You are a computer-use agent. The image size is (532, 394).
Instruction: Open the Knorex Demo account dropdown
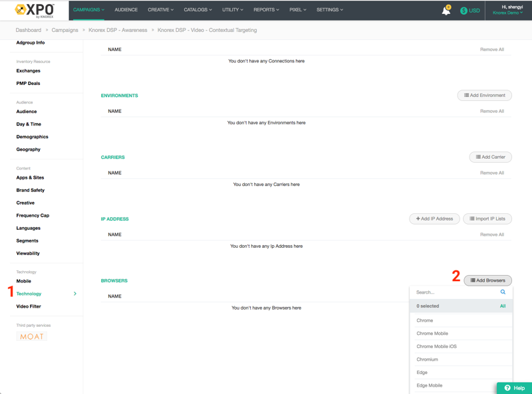pyautogui.click(x=507, y=13)
